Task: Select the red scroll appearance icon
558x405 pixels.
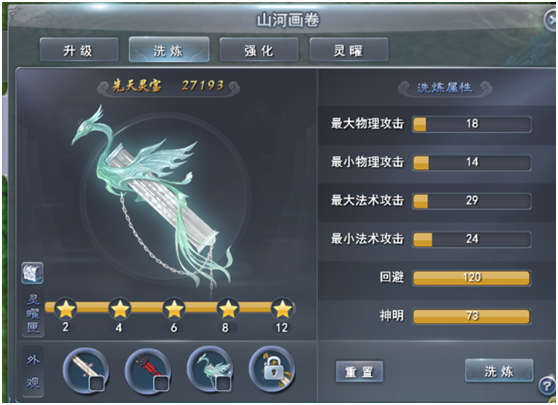Action: coord(147,370)
